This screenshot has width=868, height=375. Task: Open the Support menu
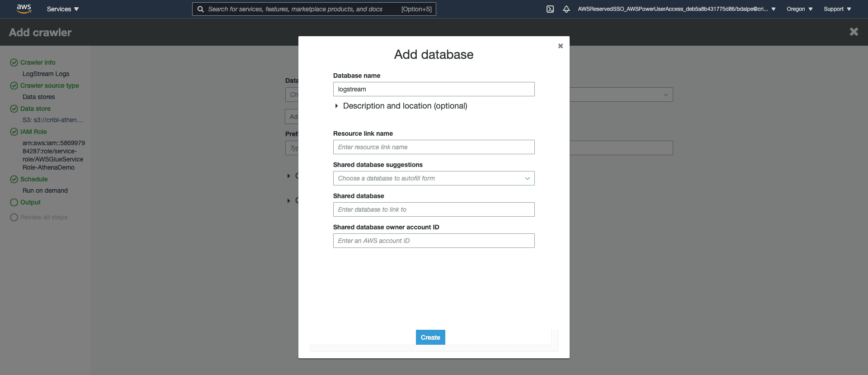click(x=837, y=9)
